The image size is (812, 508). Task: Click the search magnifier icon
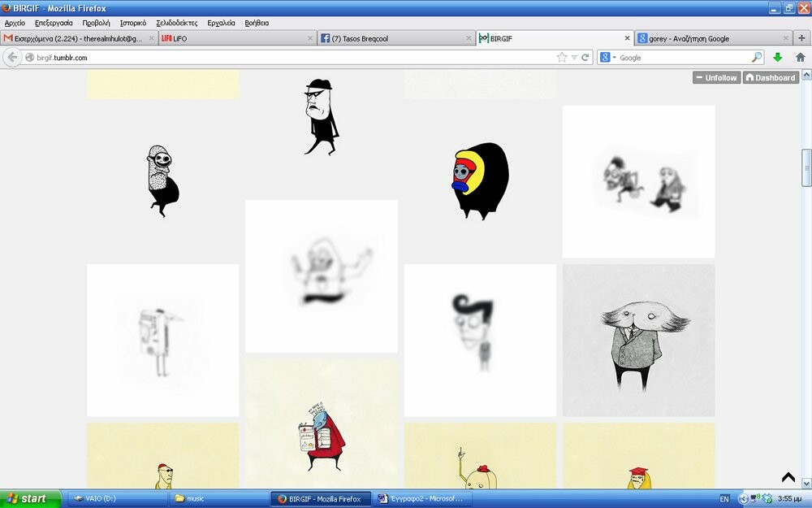click(757, 58)
